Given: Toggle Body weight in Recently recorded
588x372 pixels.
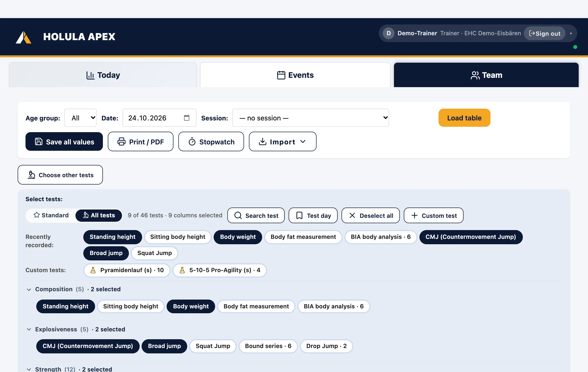Looking at the screenshot, I should point(238,237).
